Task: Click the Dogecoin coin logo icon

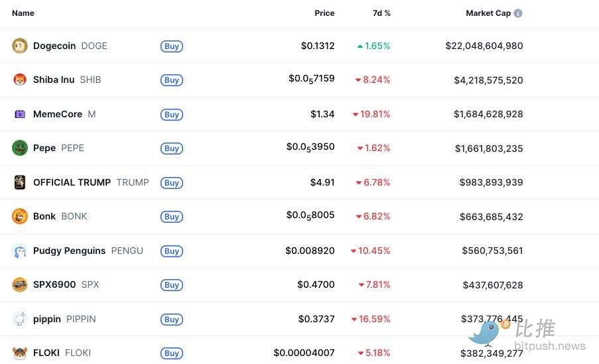Action: coord(20,46)
